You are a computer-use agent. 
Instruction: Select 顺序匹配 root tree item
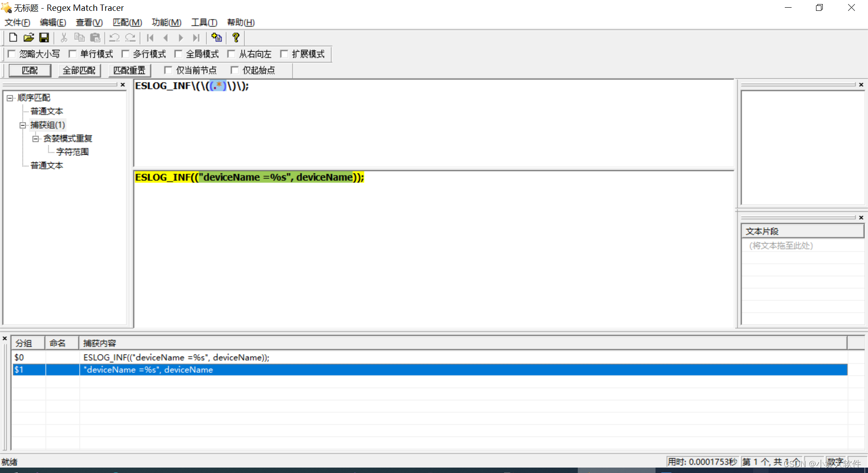[34, 98]
